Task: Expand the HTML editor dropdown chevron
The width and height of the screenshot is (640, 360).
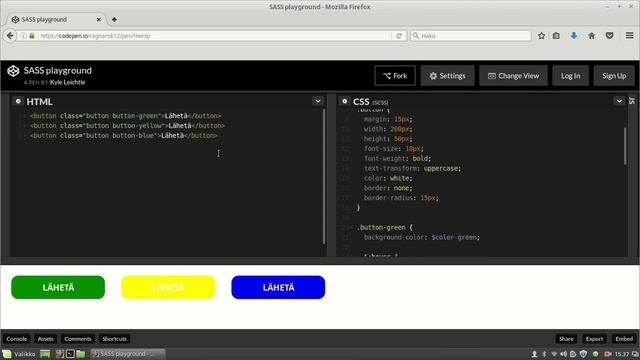Action: click(318, 101)
